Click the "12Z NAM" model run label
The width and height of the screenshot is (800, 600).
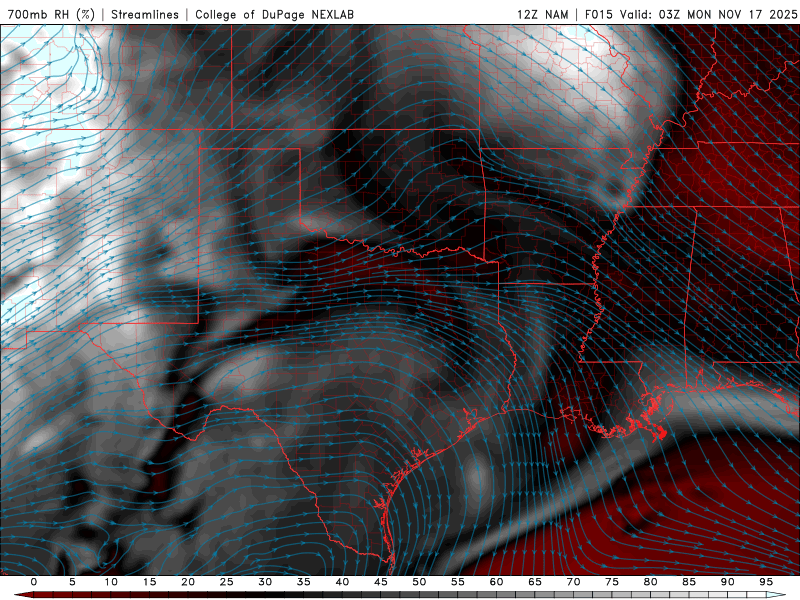542,14
